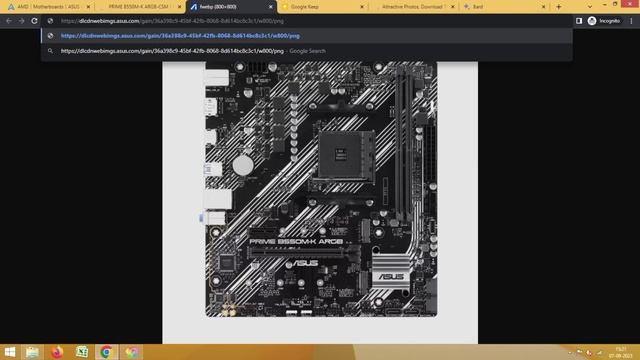Open the tab search dropdown arrow
This screenshot has width=640, height=360.
(590, 7)
